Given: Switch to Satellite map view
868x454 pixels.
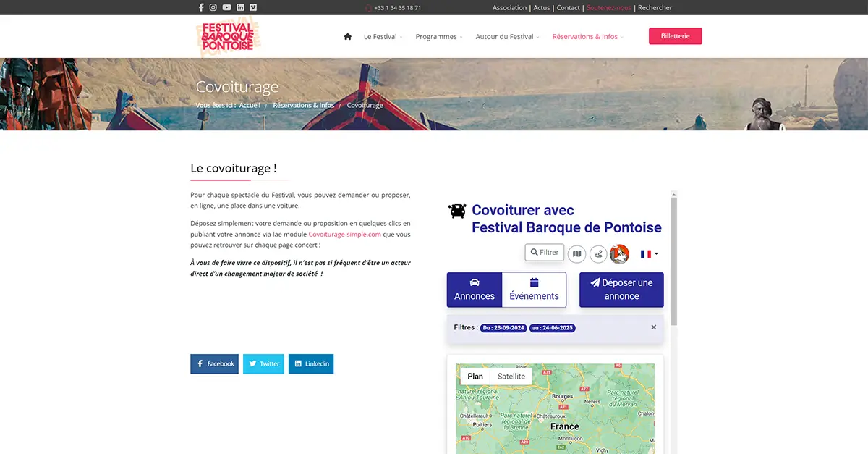Looking at the screenshot, I should [511, 377].
